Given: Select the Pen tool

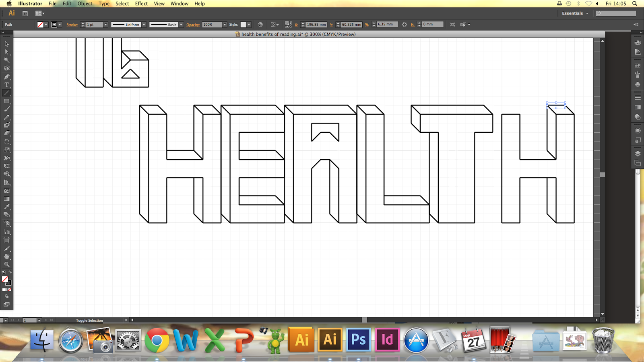Looking at the screenshot, I should click(x=6, y=76).
